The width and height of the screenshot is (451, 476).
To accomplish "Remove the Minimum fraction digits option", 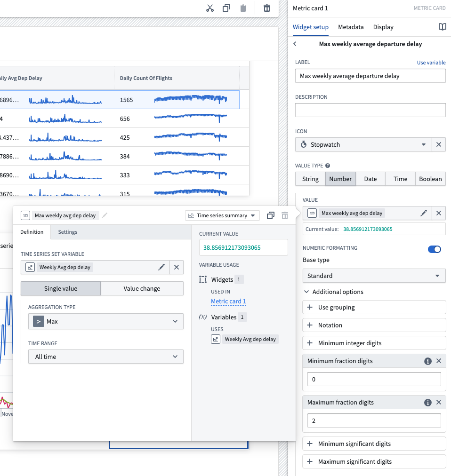I will [439, 361].
